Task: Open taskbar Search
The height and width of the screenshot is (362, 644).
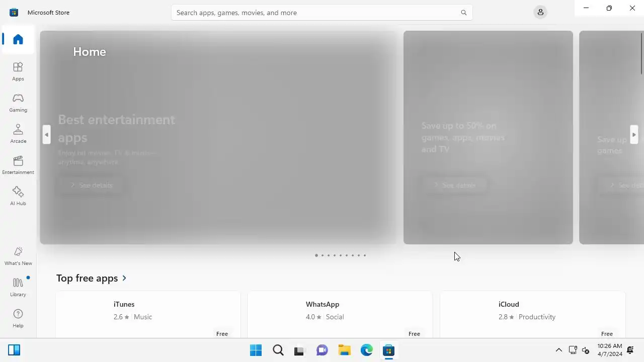Action: click(278, 350)
